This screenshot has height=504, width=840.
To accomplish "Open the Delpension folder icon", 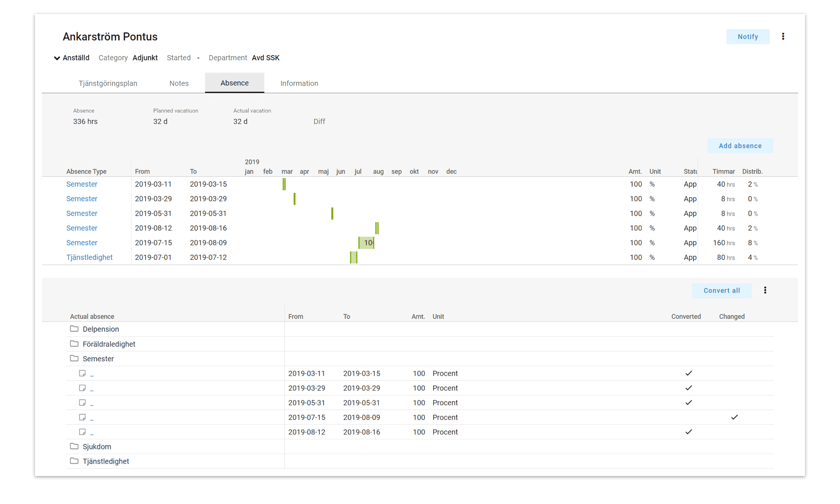I will pyautogui.click(x=73, y=329).
